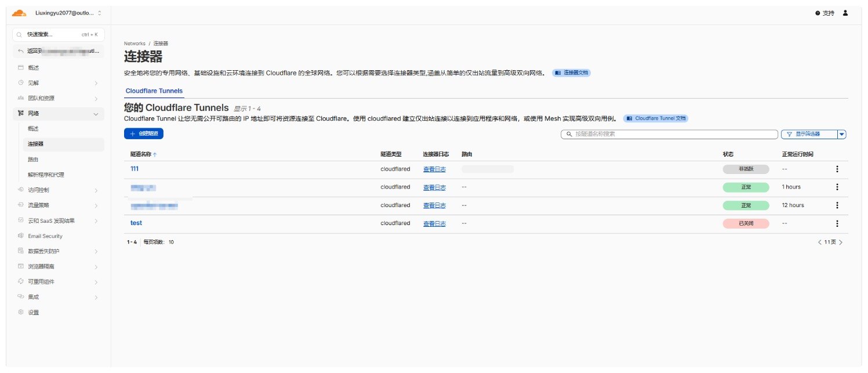The height and width of the screenshot is (373, 868).
Task: Expand the 团队和资源 chevron
Action: [x=96, y=99]
